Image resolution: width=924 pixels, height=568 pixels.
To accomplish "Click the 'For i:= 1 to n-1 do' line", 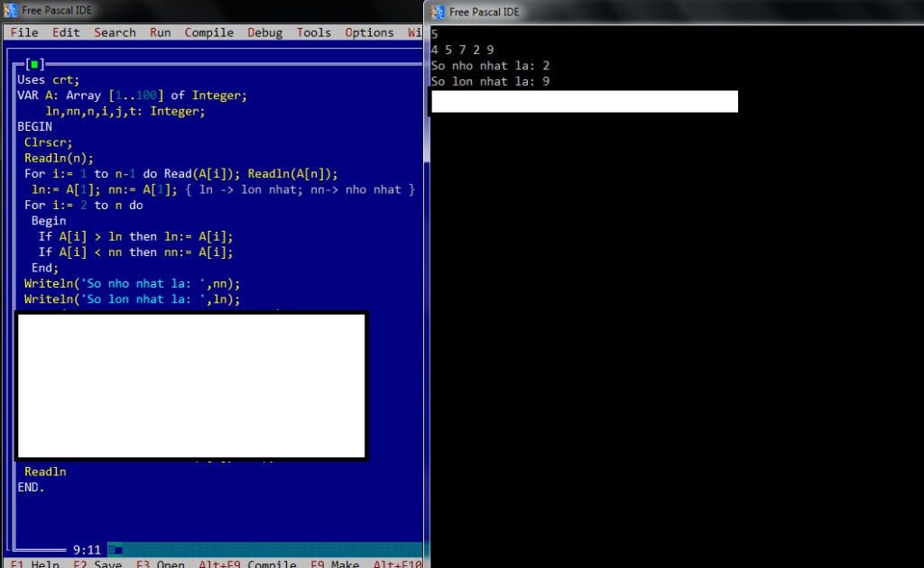I will click(180, 174).
